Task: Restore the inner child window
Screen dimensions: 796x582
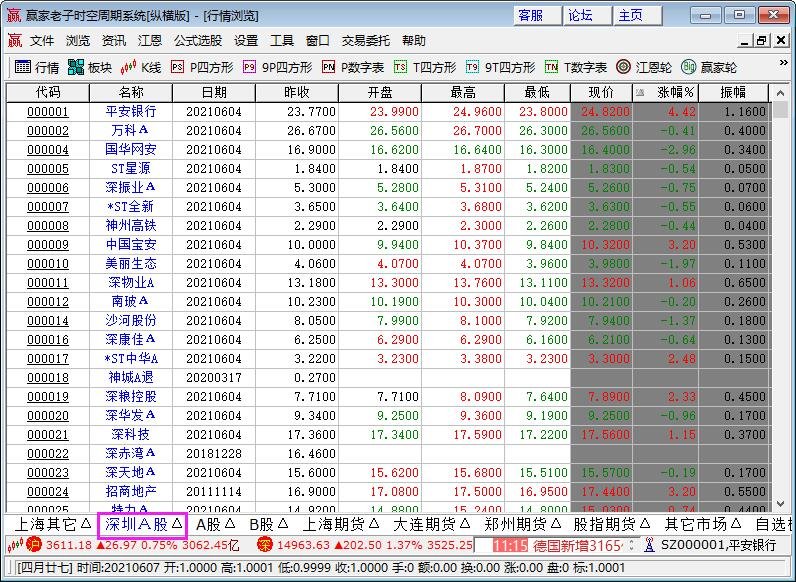Action: pos(761,41)
